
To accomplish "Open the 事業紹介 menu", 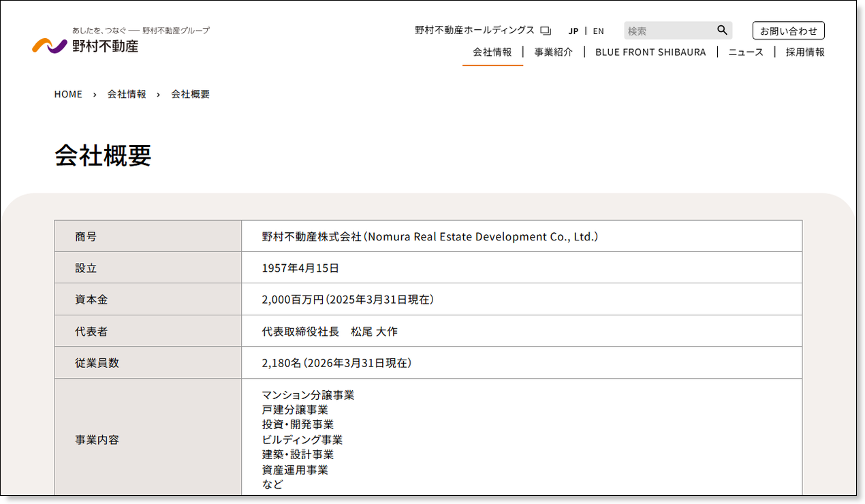I will click(x=554, y=52).
